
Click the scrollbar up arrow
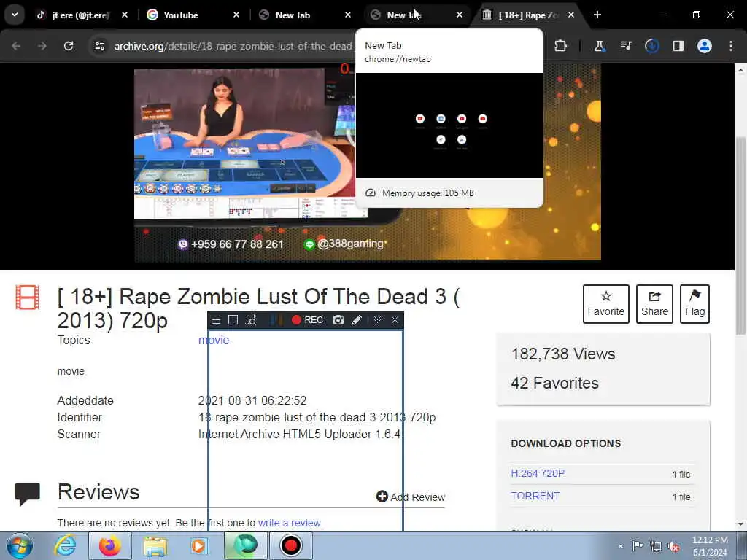click(x=740, y=70)
